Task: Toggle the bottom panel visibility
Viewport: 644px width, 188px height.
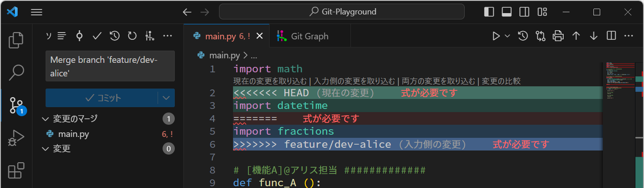Action: (507, 12)
